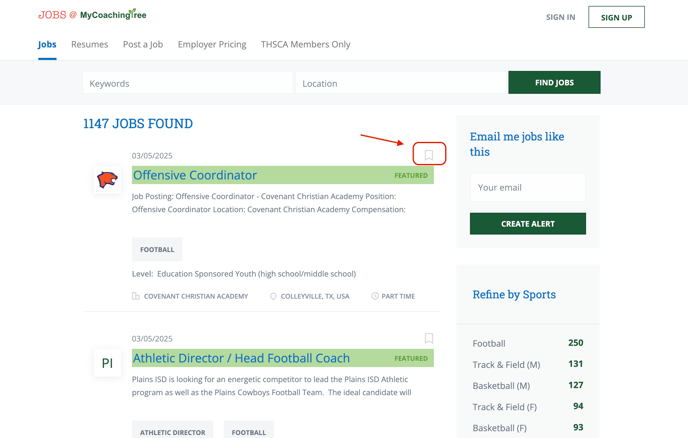
Task: Click the PI employer logo thumbnail
Action: [108, 363]
